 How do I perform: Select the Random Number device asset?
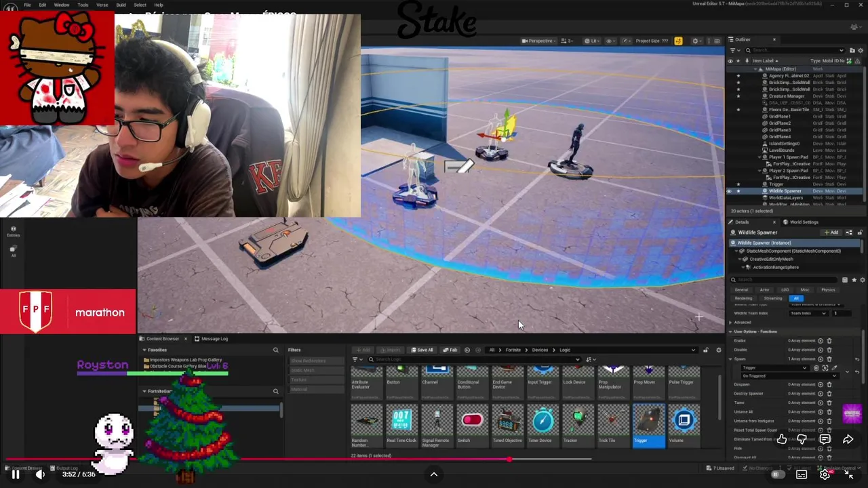366,425
